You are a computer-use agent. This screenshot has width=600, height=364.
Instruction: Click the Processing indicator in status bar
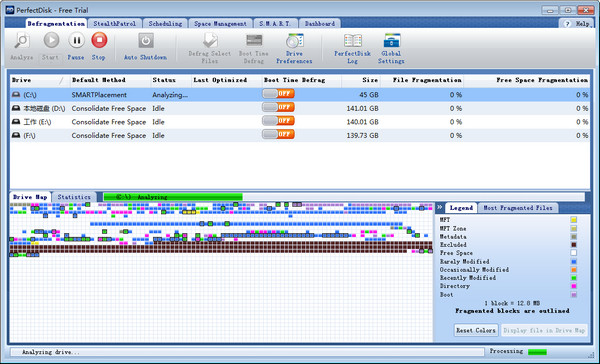pos(537,352)
